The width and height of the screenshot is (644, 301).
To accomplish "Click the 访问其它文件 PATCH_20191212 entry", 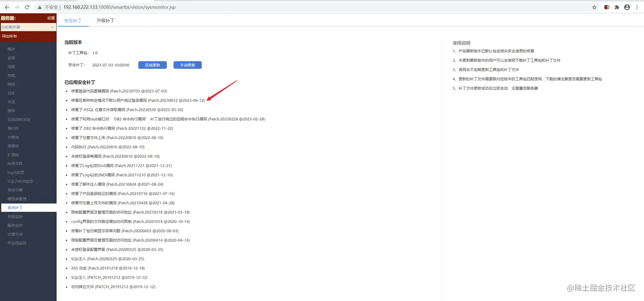I will 113,287.
